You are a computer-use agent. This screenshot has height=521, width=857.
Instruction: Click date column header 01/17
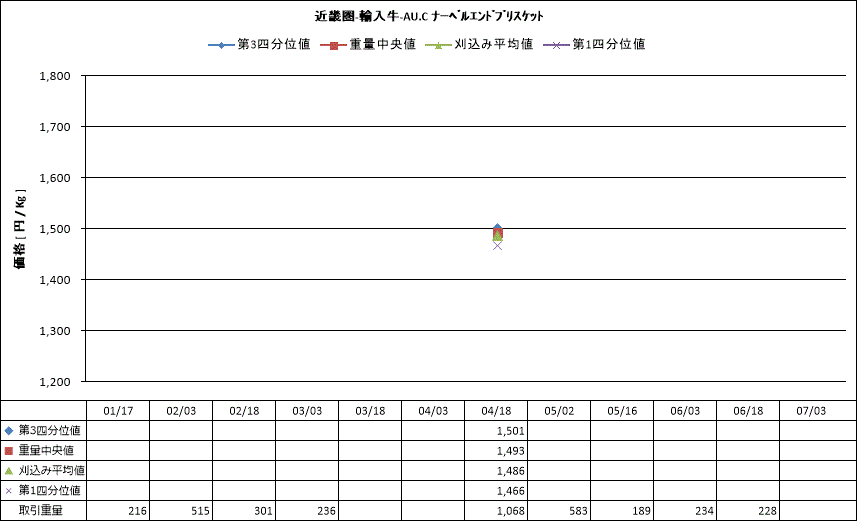click(x=118, y=411)
